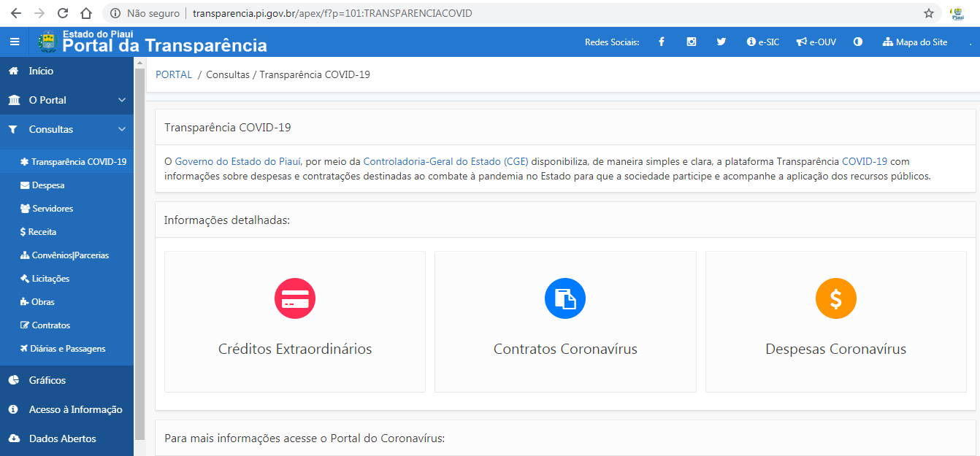This screenshot has width=980, height=456.
Task: Follow the COVID-19 link in description
Action: pos(865,161)
